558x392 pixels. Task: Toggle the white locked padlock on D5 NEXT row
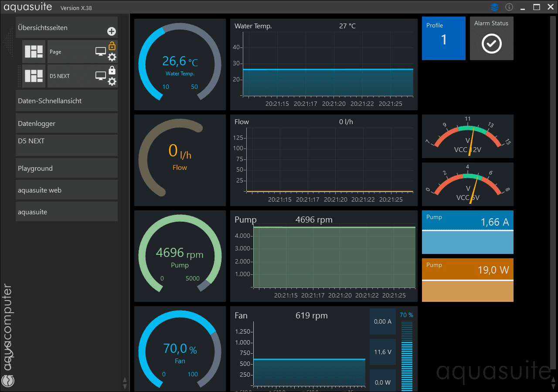pos(112,70)
